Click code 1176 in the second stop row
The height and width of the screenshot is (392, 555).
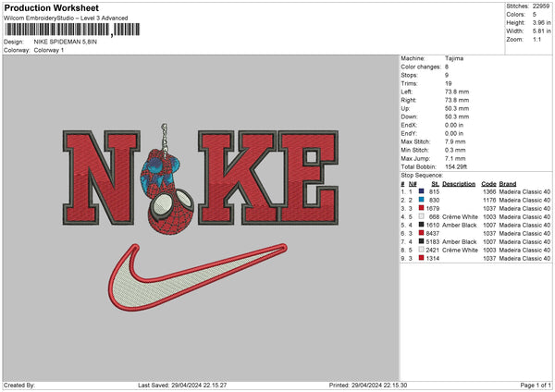click(489, 200)
